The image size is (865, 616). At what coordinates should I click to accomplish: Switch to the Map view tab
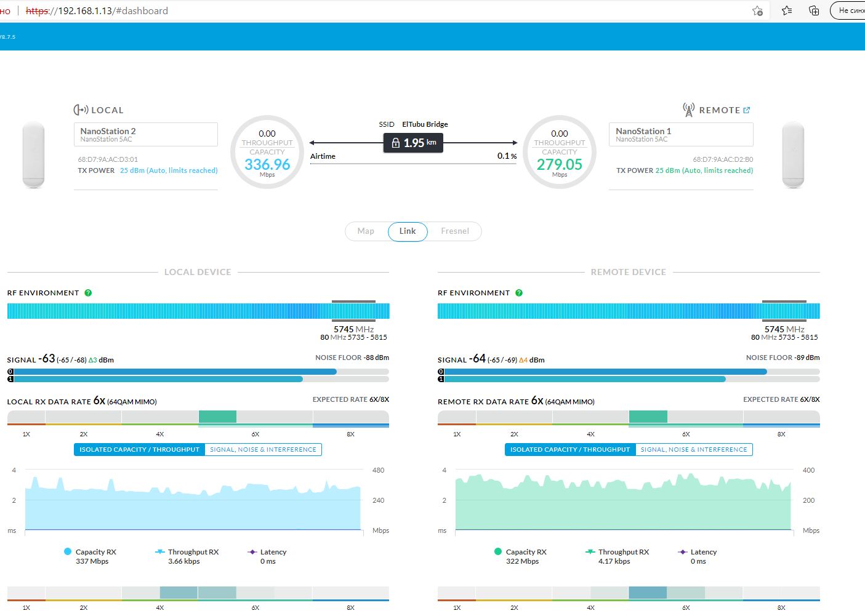[x=366, y=231]
